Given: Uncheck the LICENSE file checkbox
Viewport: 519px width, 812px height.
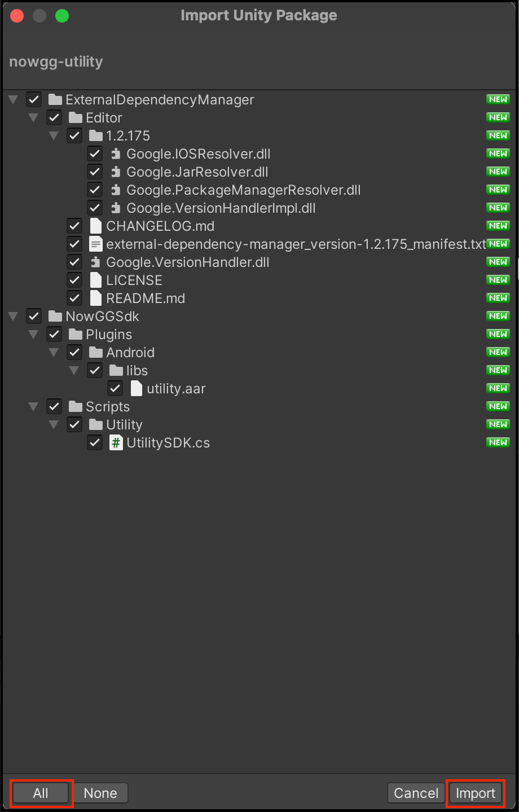Looking at the screenshot, I should 74,280.
